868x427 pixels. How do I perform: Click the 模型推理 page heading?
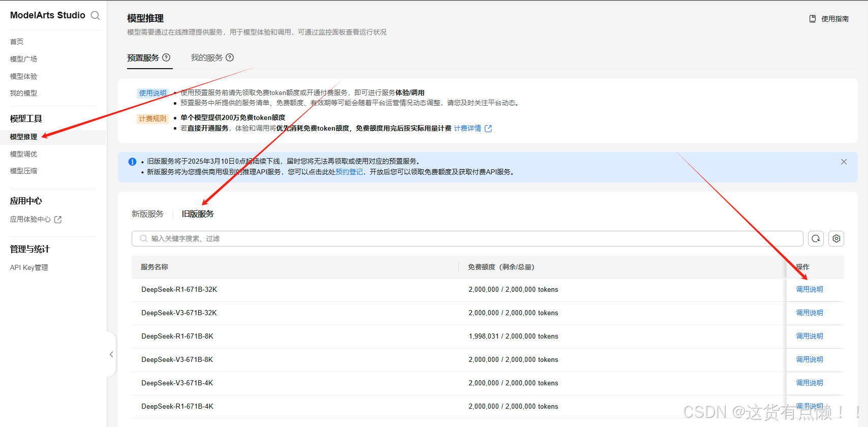[145, 18]
